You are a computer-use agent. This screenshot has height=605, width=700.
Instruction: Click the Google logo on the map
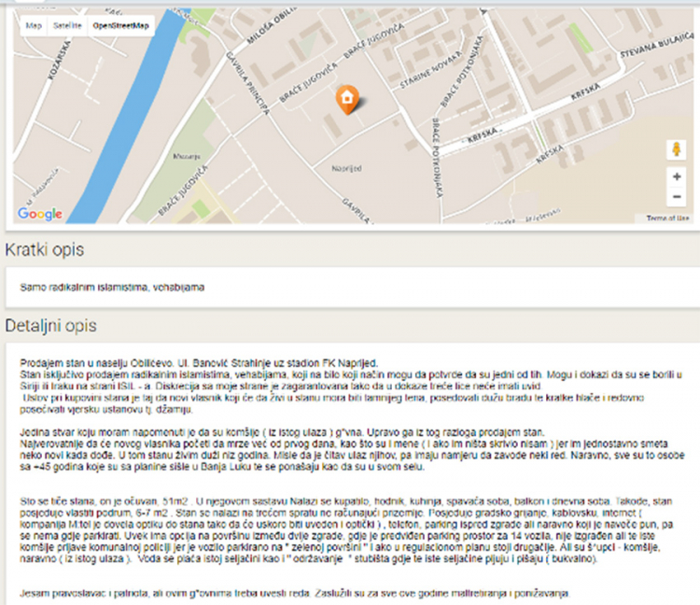point(39,214)
